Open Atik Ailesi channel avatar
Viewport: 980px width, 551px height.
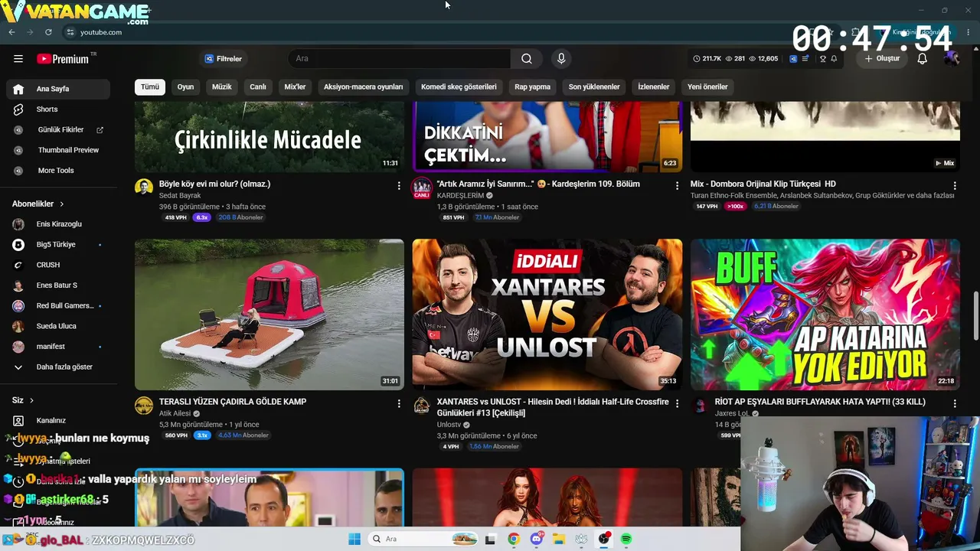point(144,406)
